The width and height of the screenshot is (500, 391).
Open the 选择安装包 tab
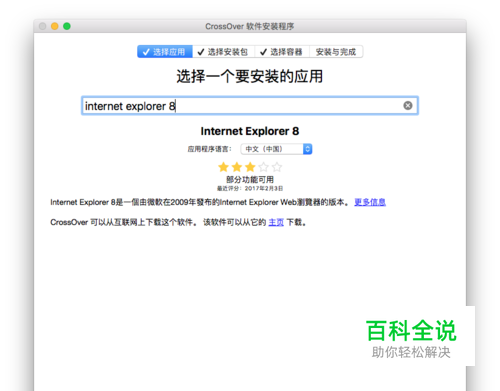(x=223, y=52)
